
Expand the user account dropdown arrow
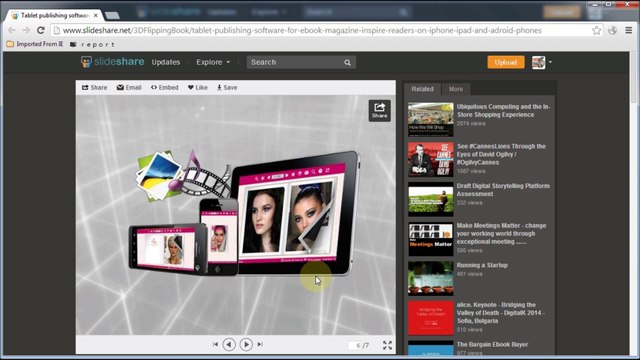point(550,62)
